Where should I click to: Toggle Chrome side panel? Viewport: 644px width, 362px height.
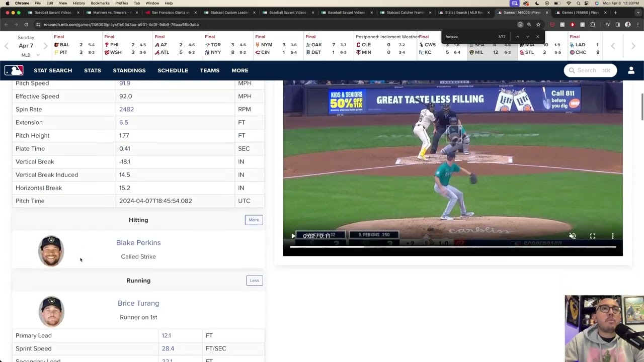point(618,24)
